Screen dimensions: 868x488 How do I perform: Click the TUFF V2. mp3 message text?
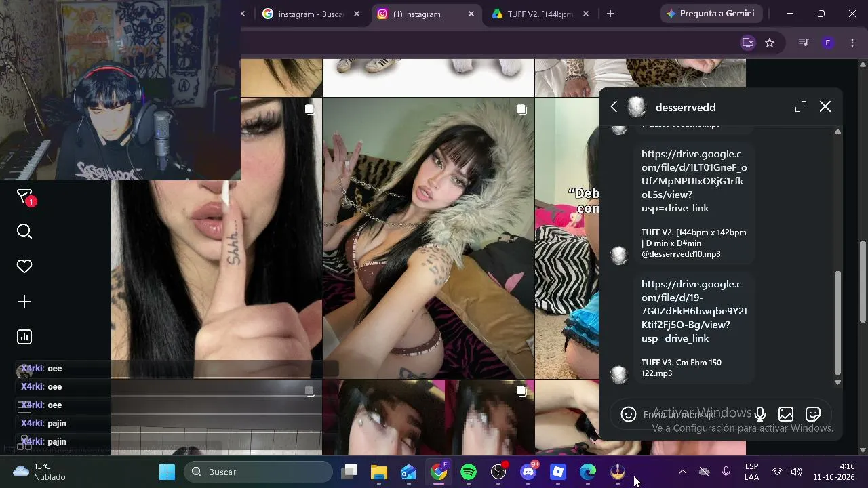(x=694, y=243)
